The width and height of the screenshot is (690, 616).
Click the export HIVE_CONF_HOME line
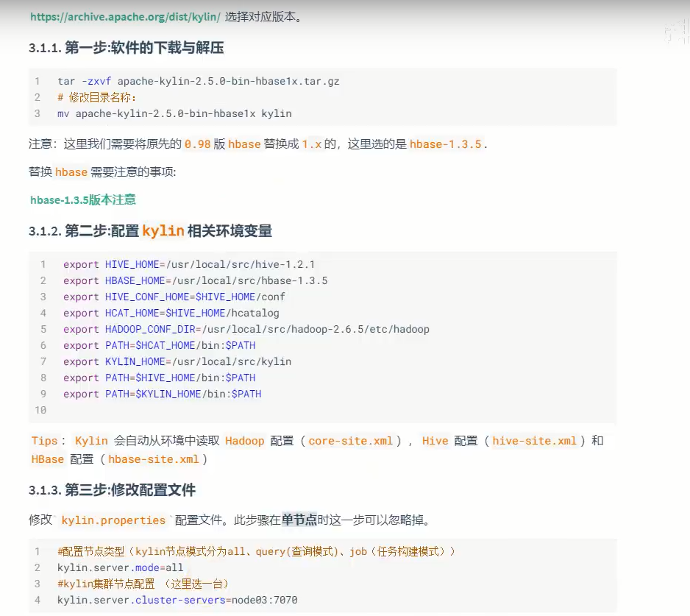click(174, 297)
